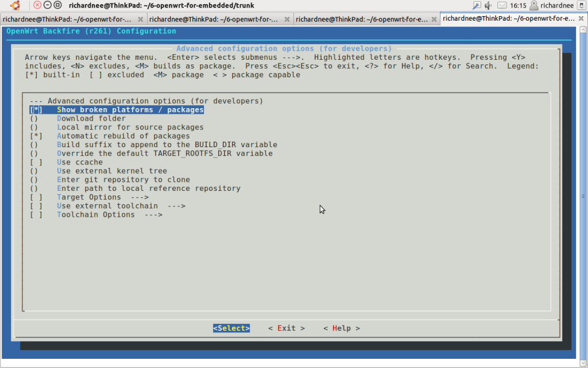Switch to the third terminal tab

tap(367, 19)
